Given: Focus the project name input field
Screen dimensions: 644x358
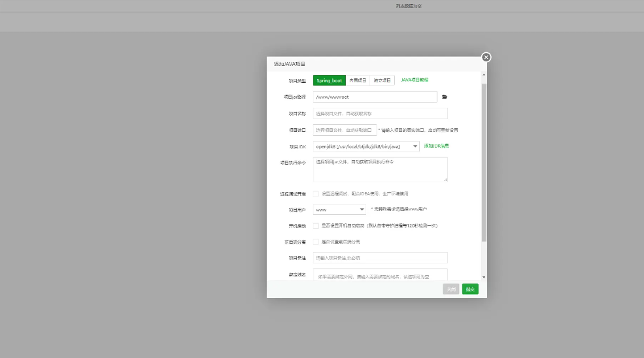Looking at the screenshot, I should (380, 113).
